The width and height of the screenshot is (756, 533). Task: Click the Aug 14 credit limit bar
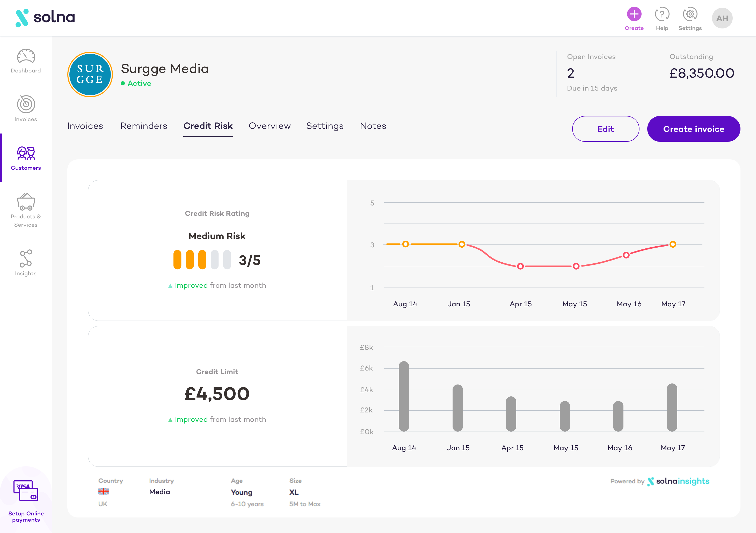click(x=404, y=396)
